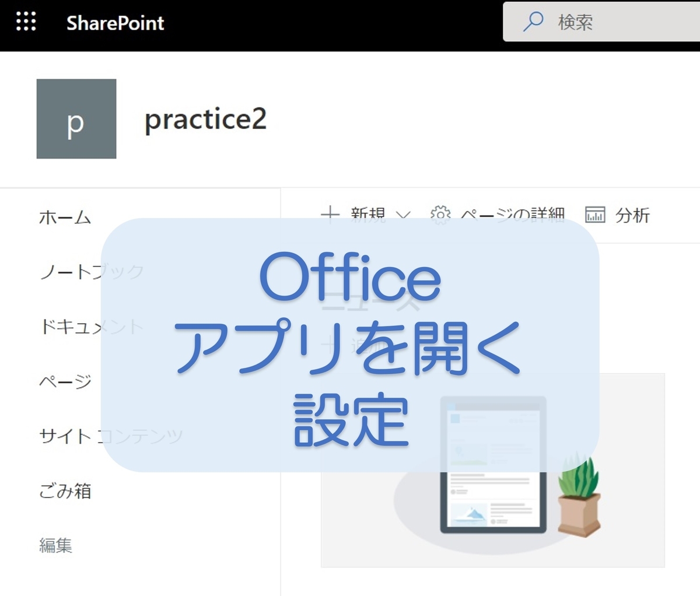Expand the 新規 dropdown chevron

pyautogui.click(x=403, y=215)
